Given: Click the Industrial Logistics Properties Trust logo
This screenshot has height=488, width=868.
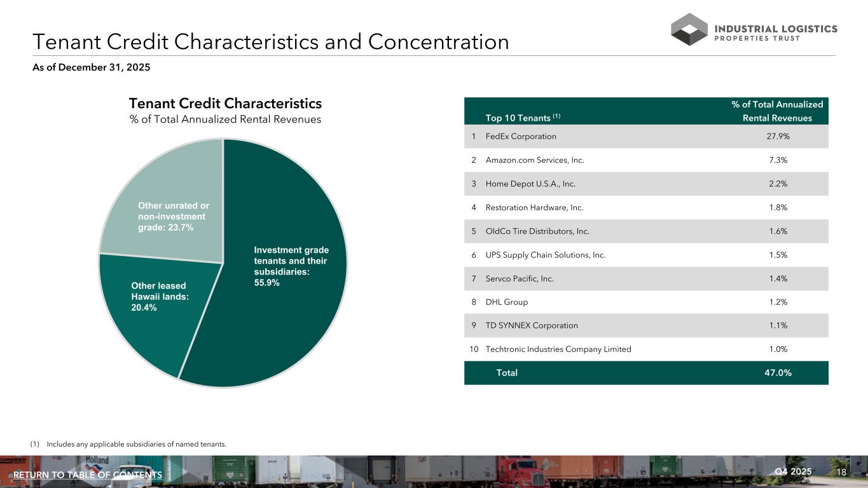Looking at the screenshot, I should (754, 29).
